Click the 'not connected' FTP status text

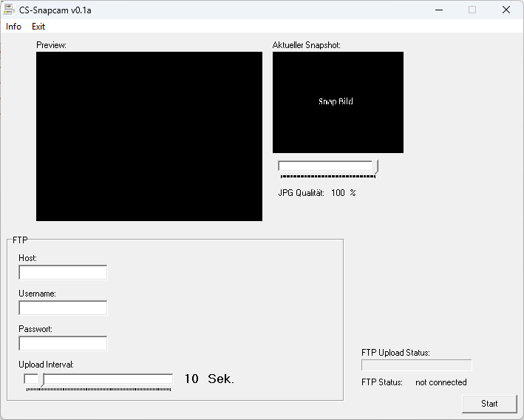coord(440,382)
